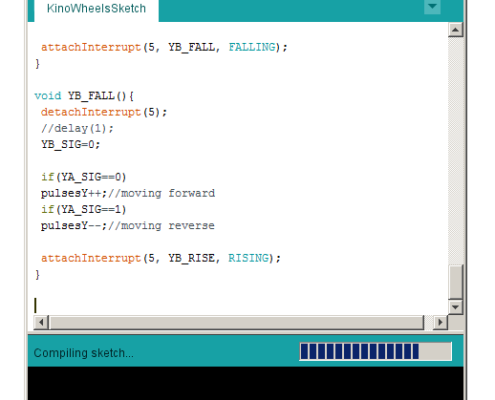Viewport: 495px width, 400px height.
Task: Click inside the black console output area
Action: point(245,383)
